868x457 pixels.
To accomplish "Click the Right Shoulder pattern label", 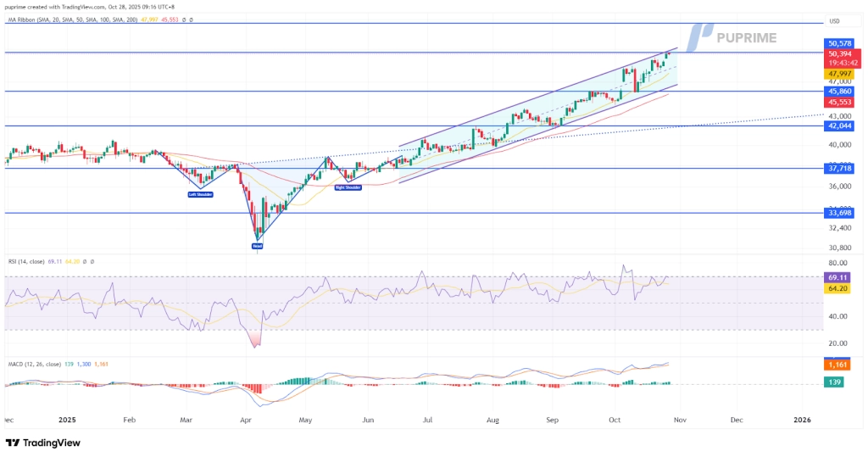I will pyautogui.click(x=348, y=187).
